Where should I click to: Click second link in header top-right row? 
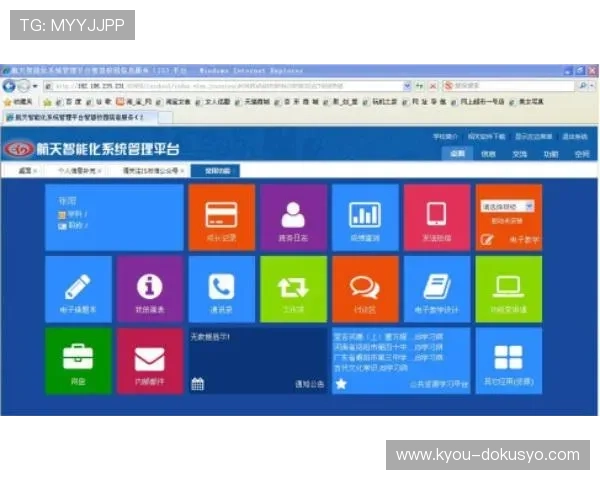(x=486, y=137)
